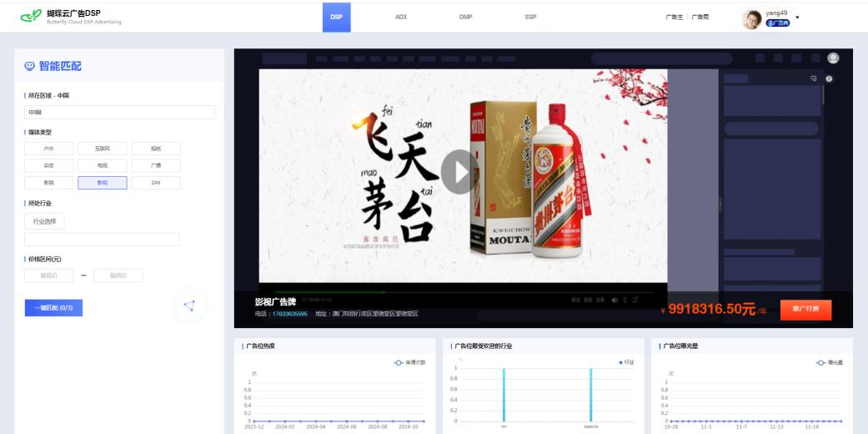Click the 中国 region input field
This screenshot has width=868, height=434.
click(x=119, y=112)
